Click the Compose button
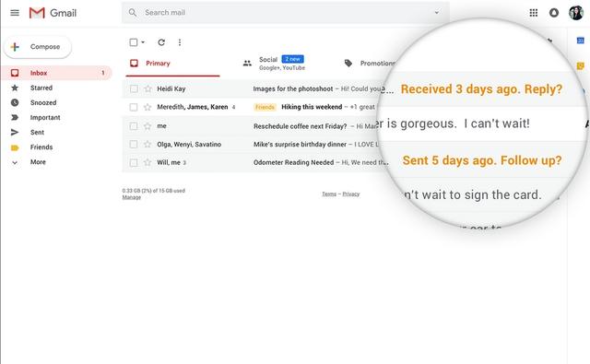 37,47
